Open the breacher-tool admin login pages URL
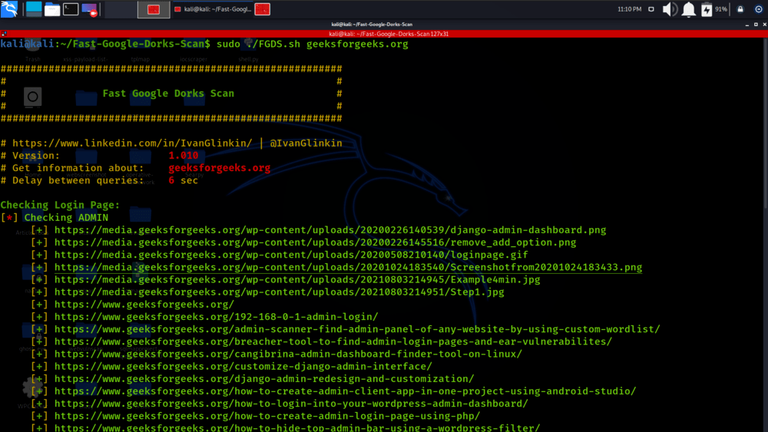The image size is (768, 432). [x=333, y=342]
